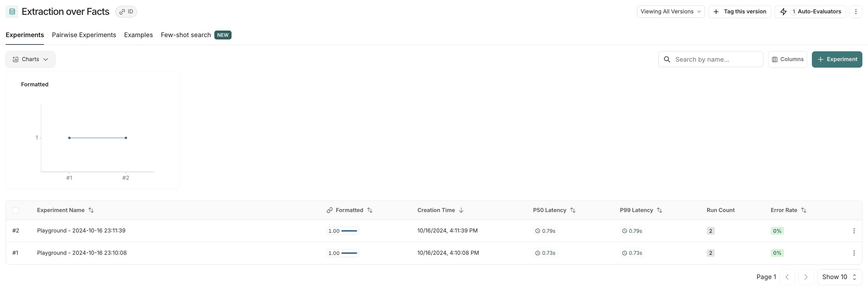
Task: Change page size with Show 10 selector
Action: coord(839,277)
